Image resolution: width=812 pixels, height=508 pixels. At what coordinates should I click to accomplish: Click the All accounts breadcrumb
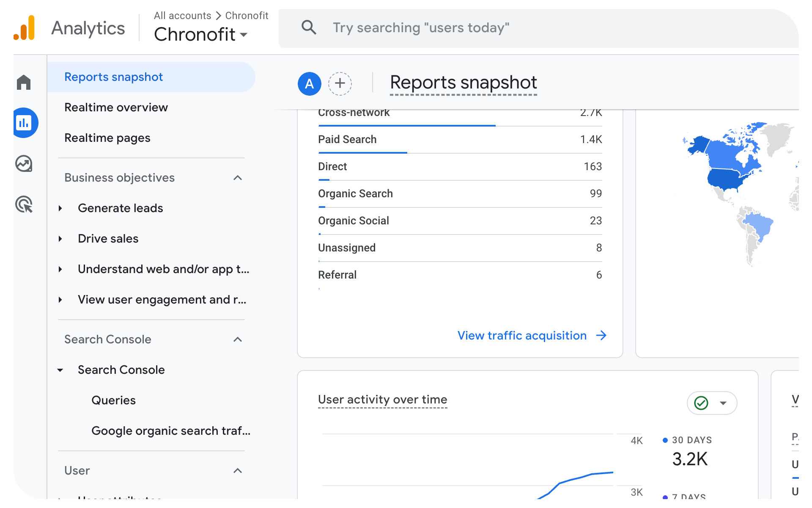[x=182, y=16]
